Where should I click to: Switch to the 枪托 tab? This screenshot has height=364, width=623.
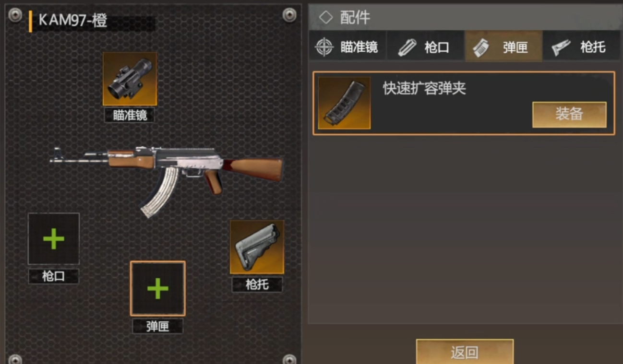pyautogui.click(x=581, y=47)
